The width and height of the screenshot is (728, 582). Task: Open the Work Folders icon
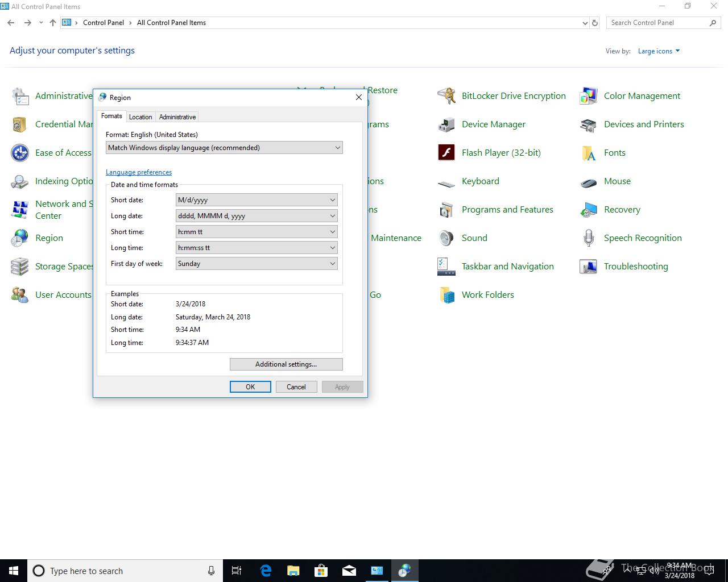click(446, 295)
